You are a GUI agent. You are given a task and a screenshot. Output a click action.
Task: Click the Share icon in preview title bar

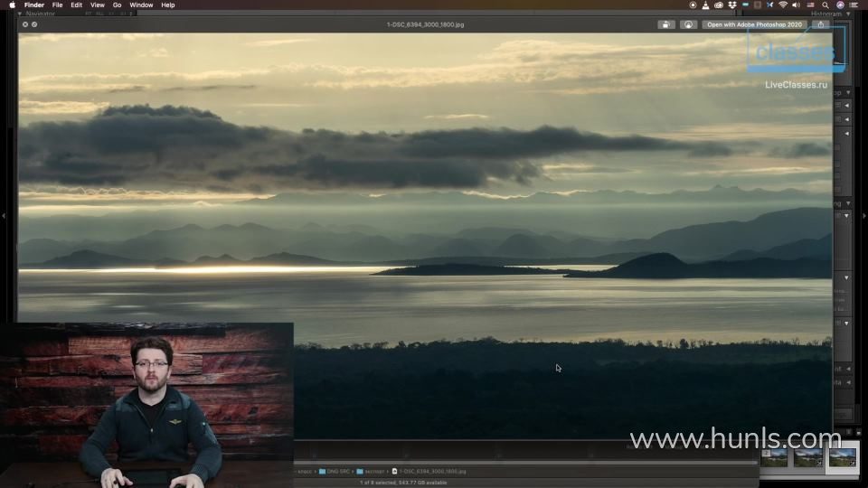tap(820, 24)
